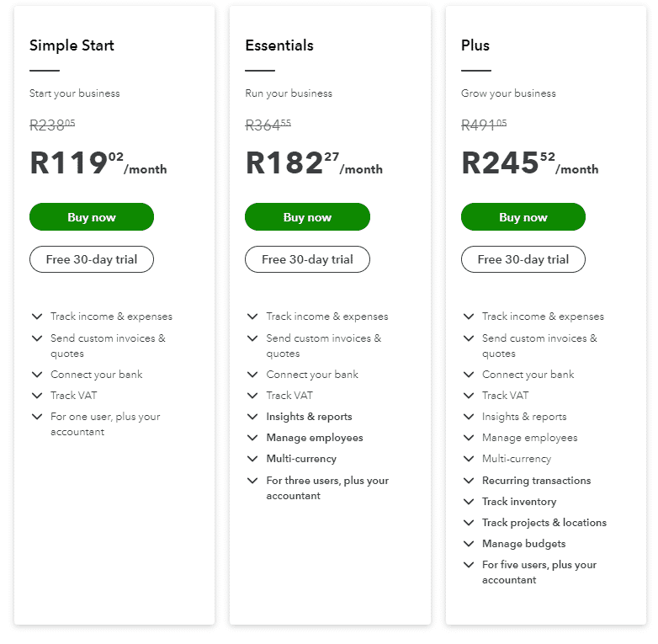Expand For one user item in Simple Start
Viewport: 658px width, 644px height.
[37, 417]
